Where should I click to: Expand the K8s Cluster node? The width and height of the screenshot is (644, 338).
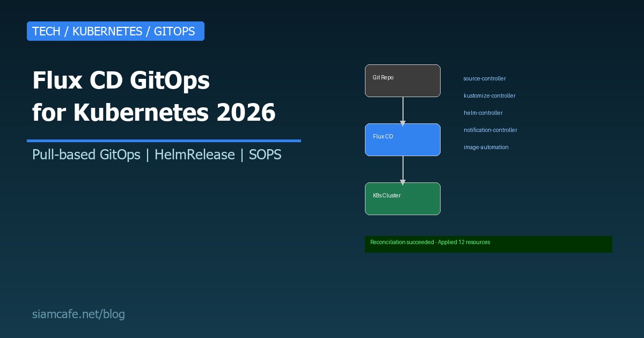point(402,199)
